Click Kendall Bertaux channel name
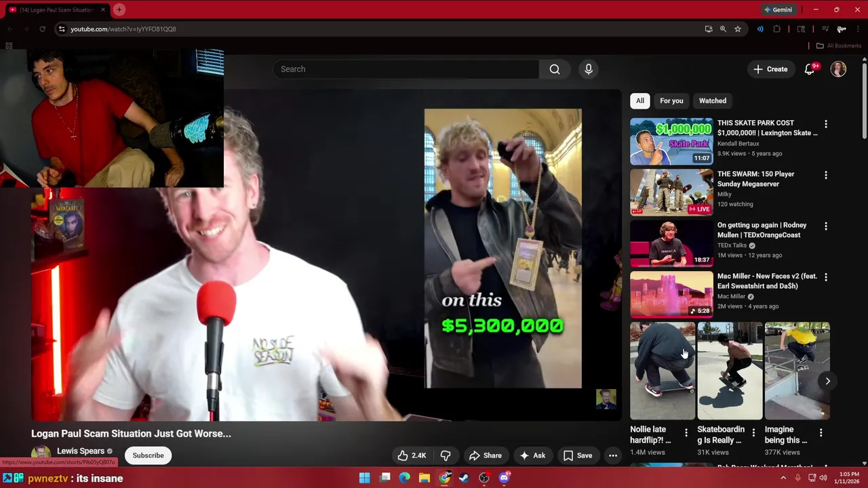 738,144
